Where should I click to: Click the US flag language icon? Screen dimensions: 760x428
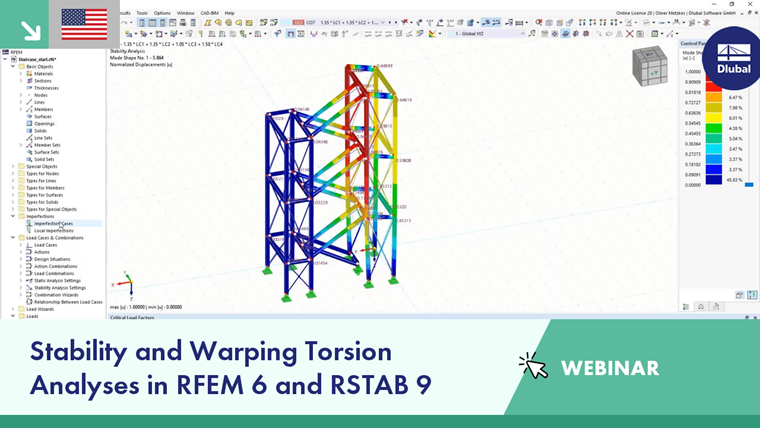click(x=84, y=24)
